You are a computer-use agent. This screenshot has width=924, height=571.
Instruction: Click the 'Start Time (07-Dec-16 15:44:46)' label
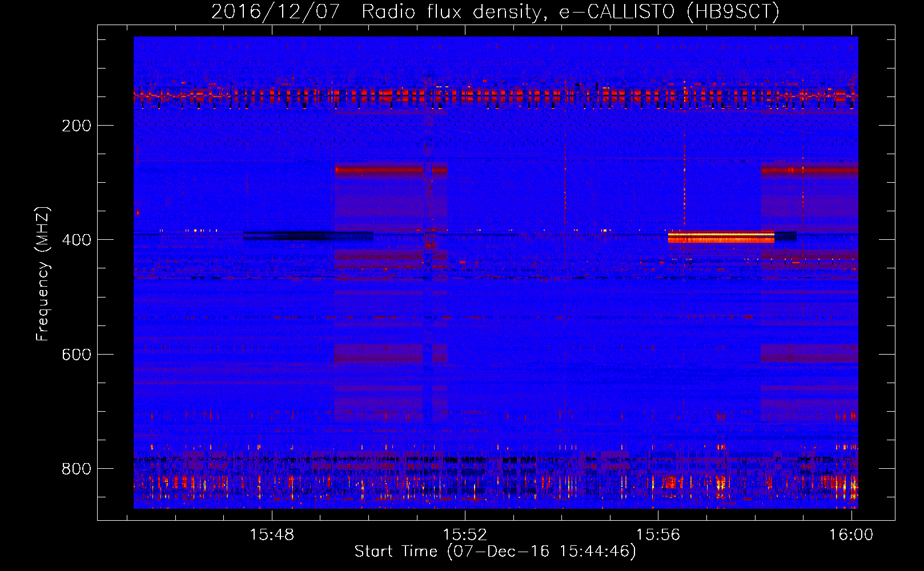495,552
